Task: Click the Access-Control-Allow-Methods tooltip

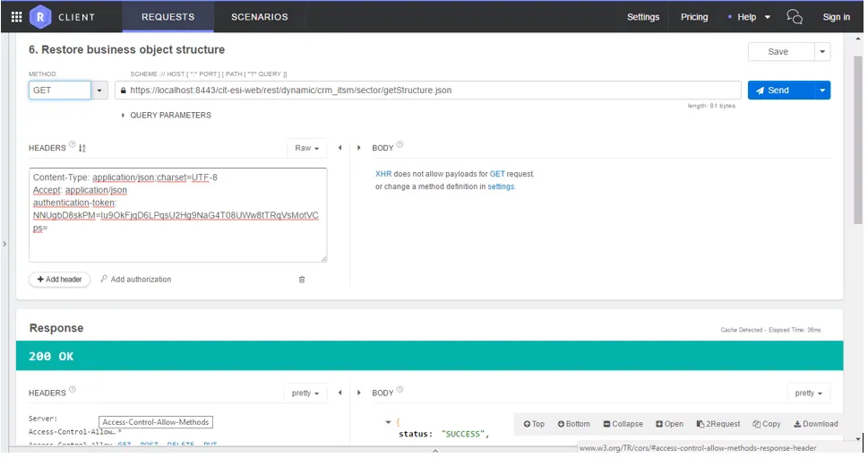Action: 157,424
